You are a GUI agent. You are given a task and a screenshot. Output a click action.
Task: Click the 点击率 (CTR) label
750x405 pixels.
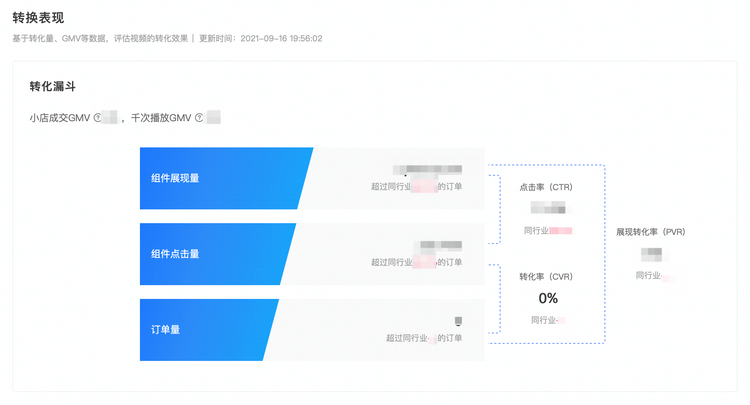click(546, 187)
